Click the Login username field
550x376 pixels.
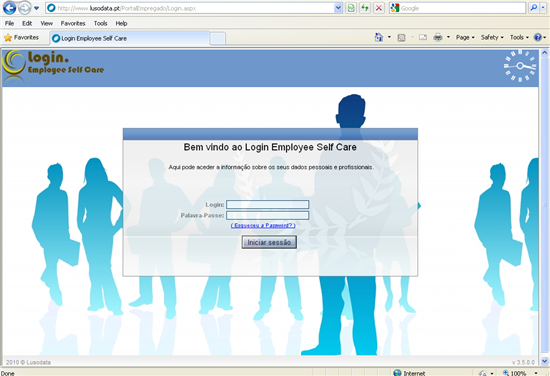(268, 204)
